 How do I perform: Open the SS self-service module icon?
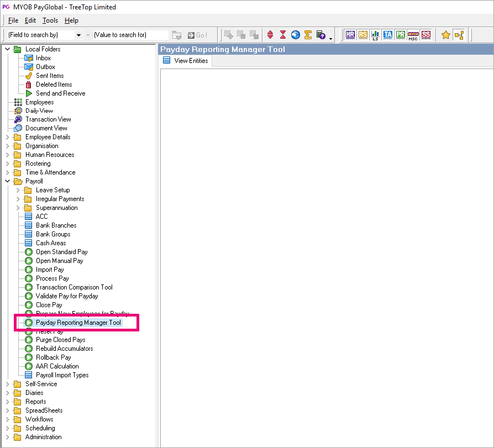coord(425,35)
